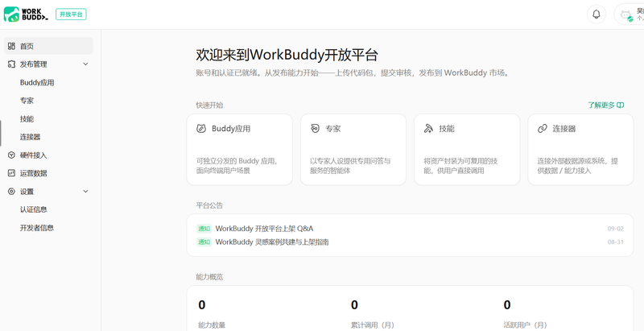Image resolution: width=644 pixels, height=331 pixels.
Task: Open the Buddy应用 quick start card
Action: pos(239,150)
